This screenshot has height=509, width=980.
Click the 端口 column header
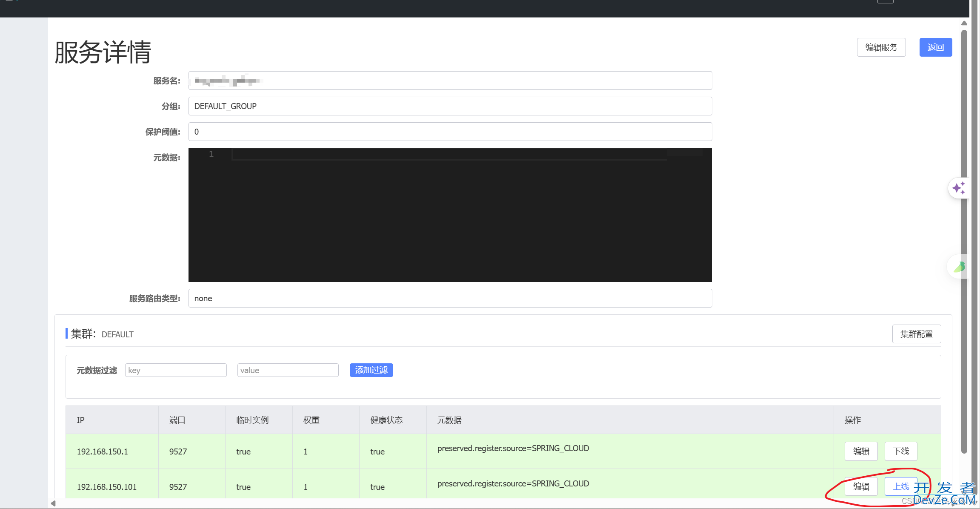(191, 420)
